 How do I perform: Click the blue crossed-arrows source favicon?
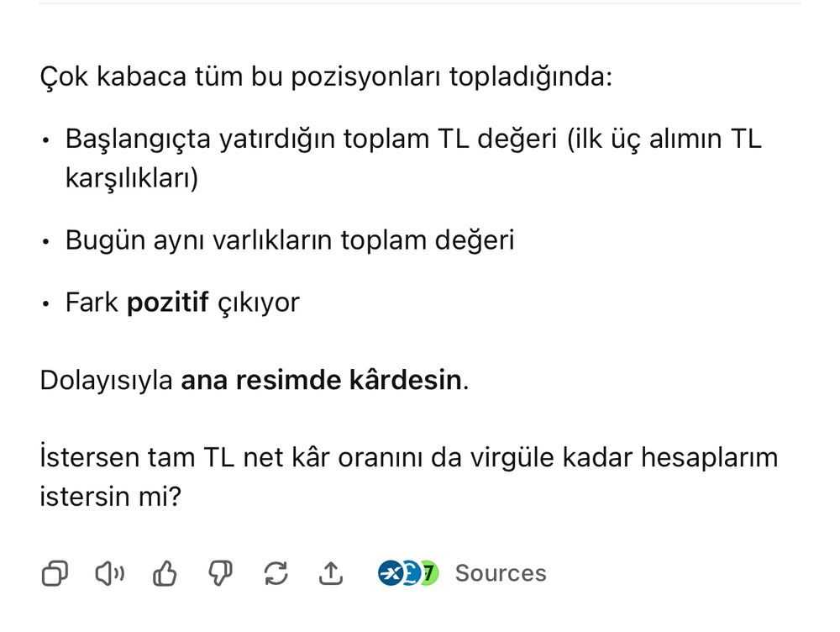tap(389, 573)
